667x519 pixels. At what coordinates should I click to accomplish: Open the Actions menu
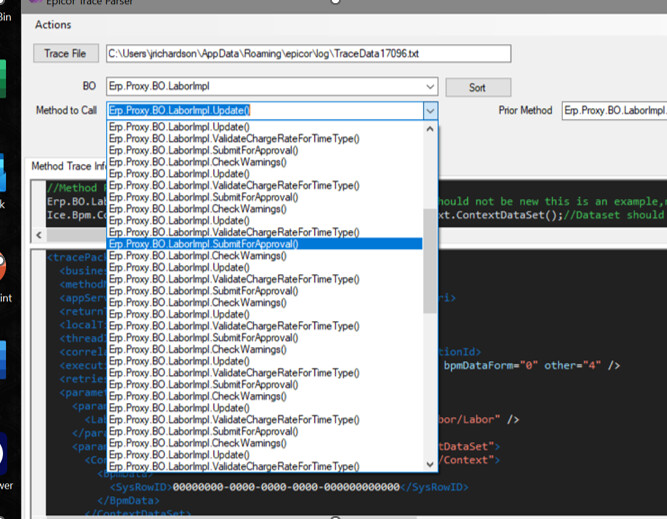point(53,24)
